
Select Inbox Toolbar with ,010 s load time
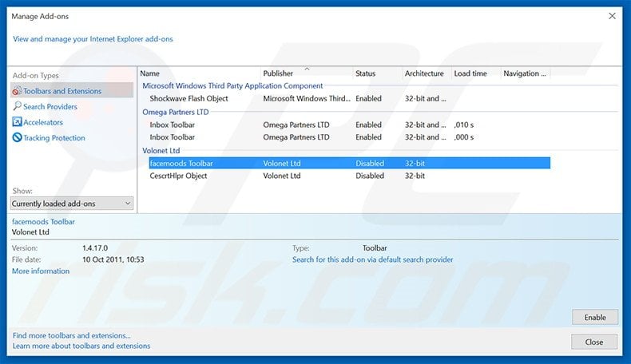pos(349,125)
